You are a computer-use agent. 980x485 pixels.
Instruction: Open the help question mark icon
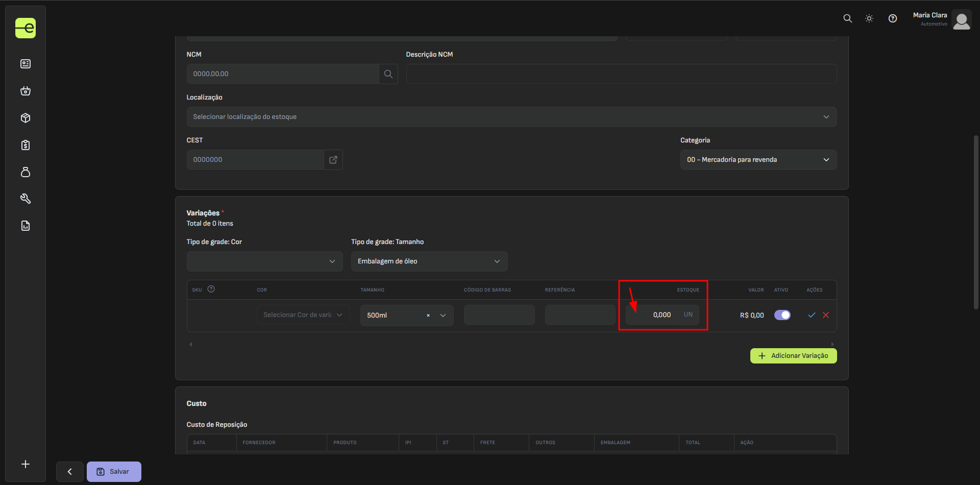pos(892,18)
